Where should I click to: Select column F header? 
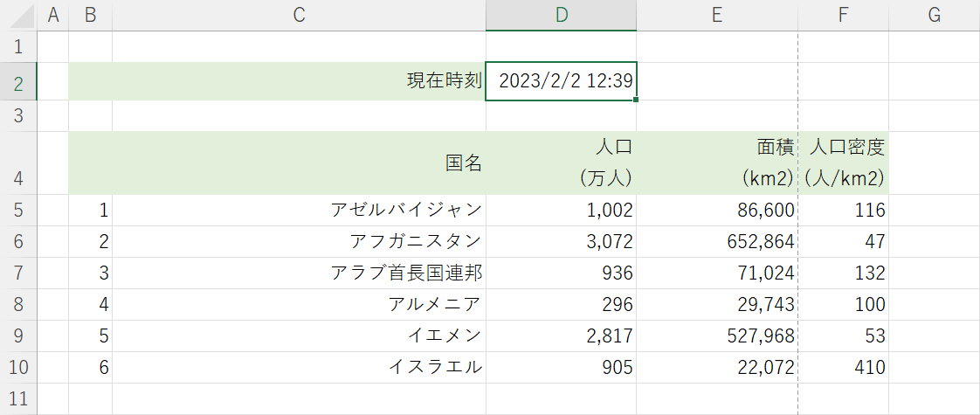click(x=843, y=14)
